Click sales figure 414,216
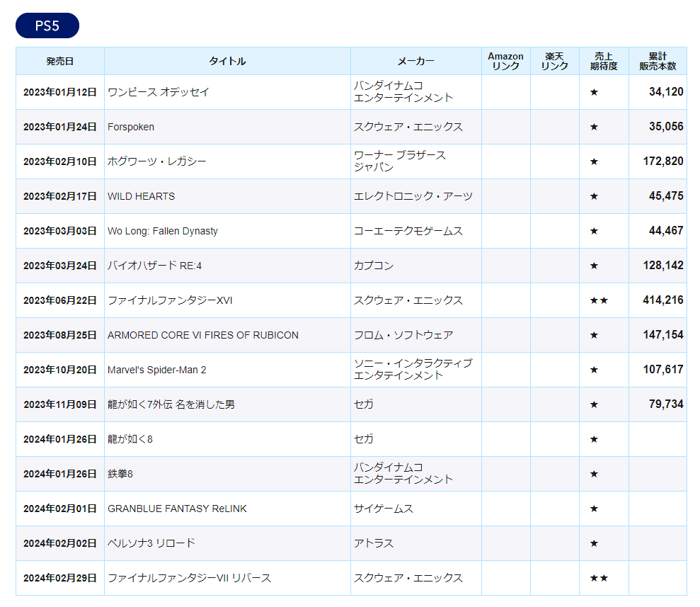The width and height of the screenshot is (700, 607). (x=663, y=300)
